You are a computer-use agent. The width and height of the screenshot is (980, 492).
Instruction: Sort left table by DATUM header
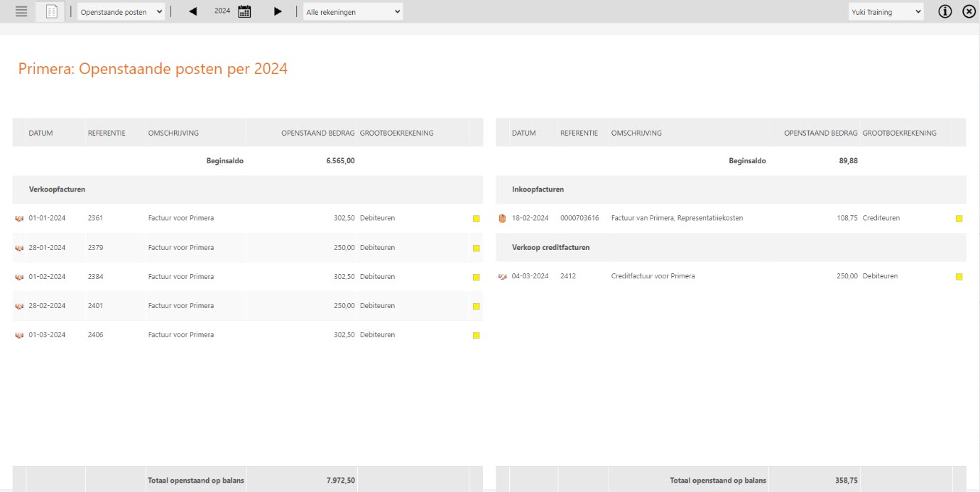point(40,133)
